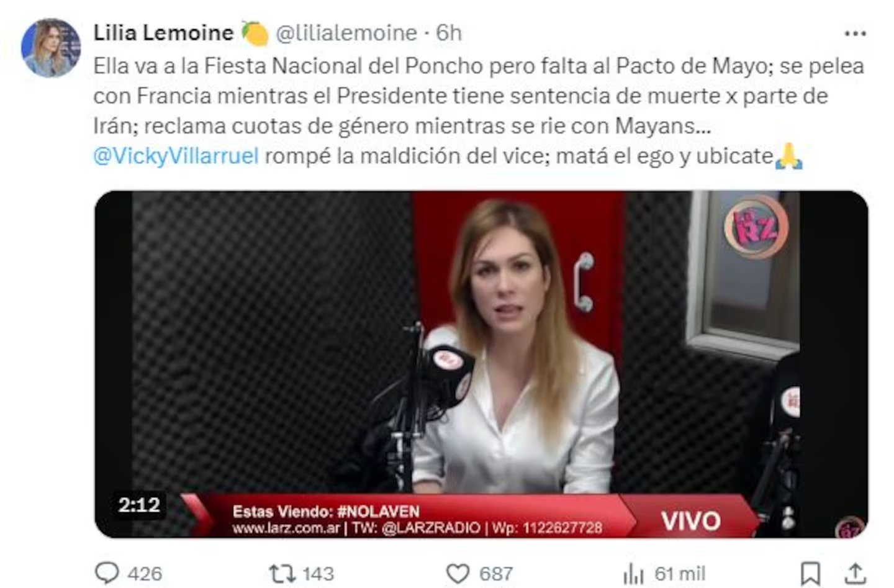Open the 6h timestamp of the tweet
This screenshot has width=894, height=588.
pos(449,32)
